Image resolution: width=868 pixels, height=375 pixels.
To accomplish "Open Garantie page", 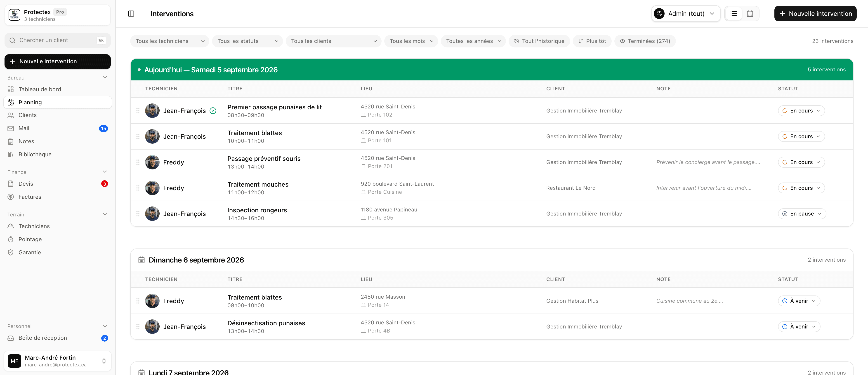I will (x=57, y=253).
